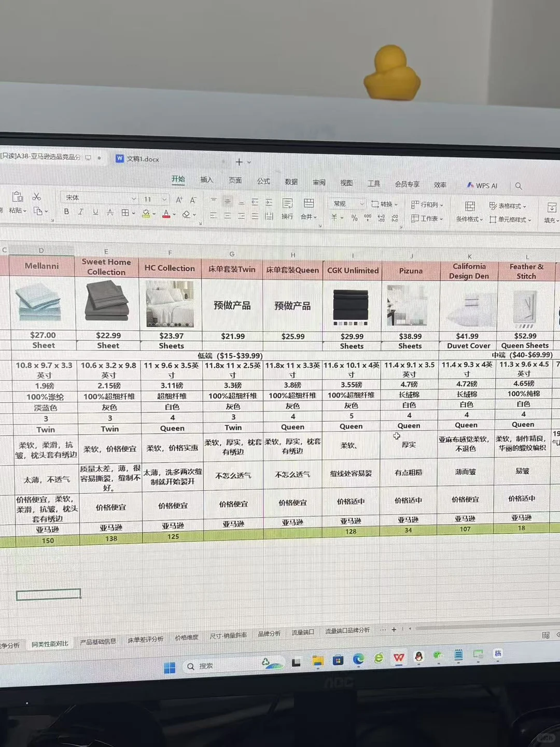Click the add sheet plus button

click(394, 629)
